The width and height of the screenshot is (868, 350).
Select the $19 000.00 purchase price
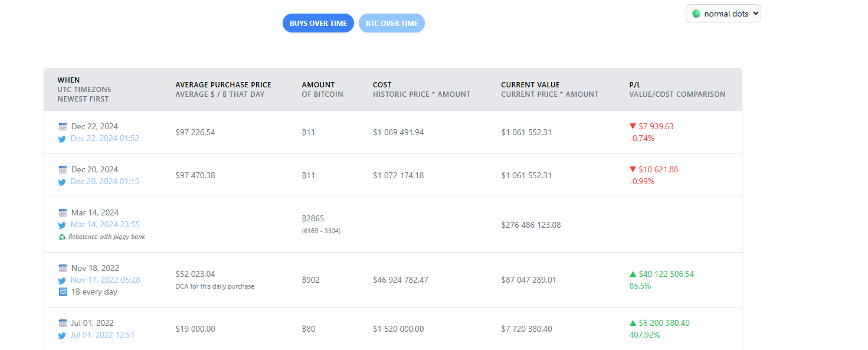(x=195, y=329)
